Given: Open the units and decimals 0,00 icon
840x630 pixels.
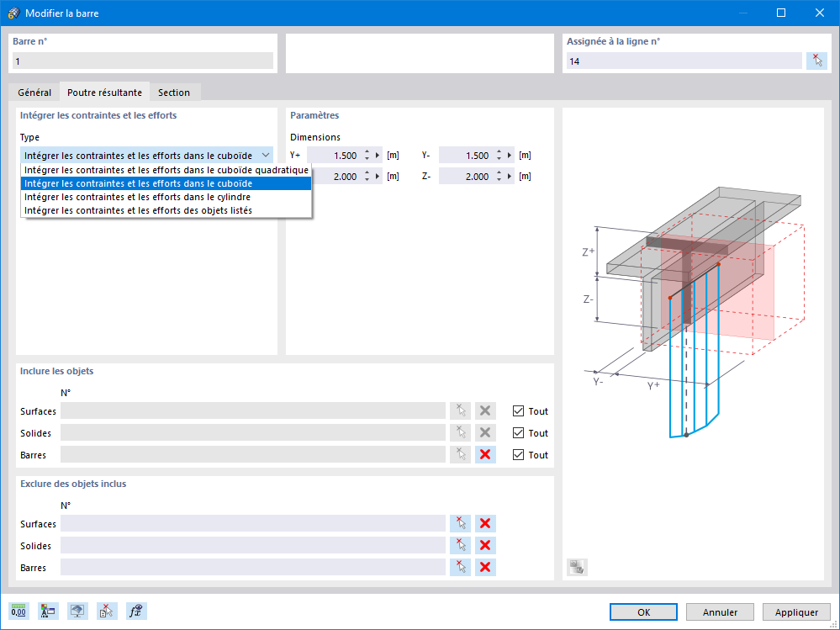Looking at the screenshot, I should pyautogui.click(x=18, y=611).
